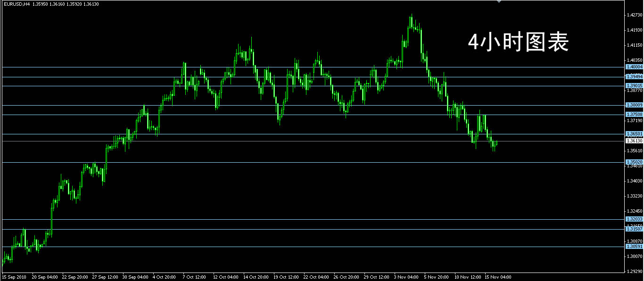Screen dimensions: 644x281
Task: Click the 19 Oct 12:00 time axis label
Action: coord(286,277)
